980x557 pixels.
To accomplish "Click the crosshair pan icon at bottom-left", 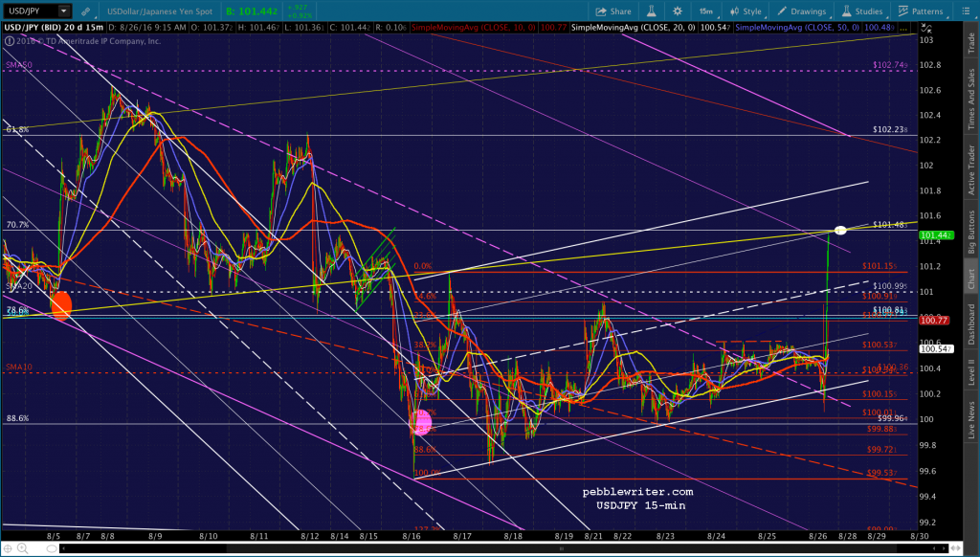I will 8,549.
